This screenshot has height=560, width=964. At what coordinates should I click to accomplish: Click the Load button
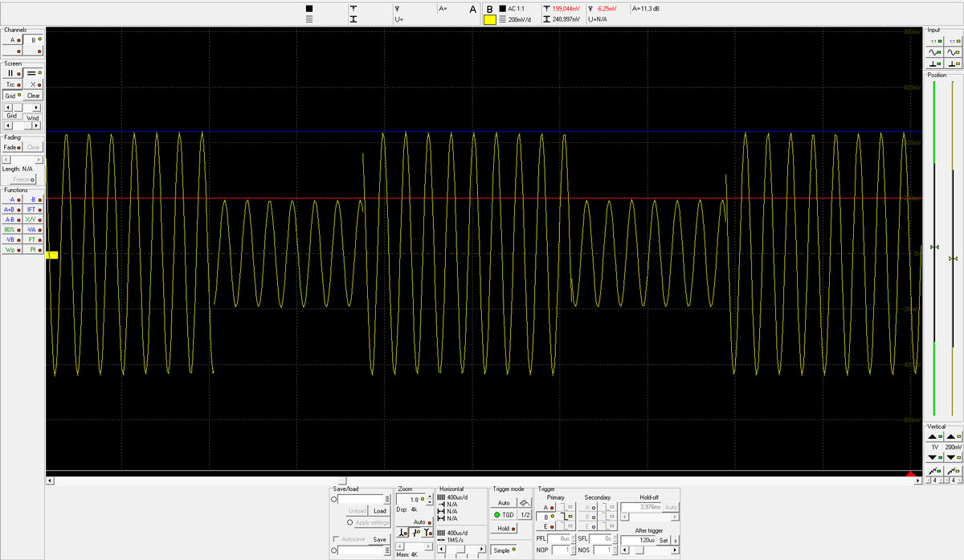pyautogui.click(x=380, y=511)
